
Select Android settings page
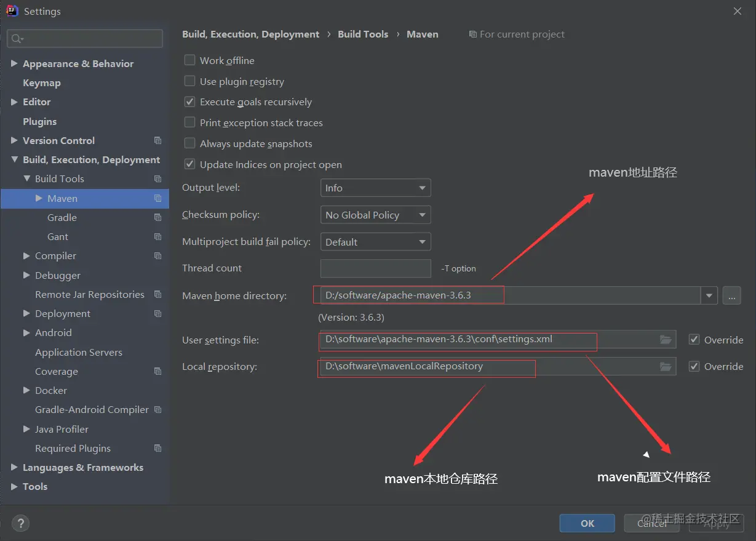54,332
